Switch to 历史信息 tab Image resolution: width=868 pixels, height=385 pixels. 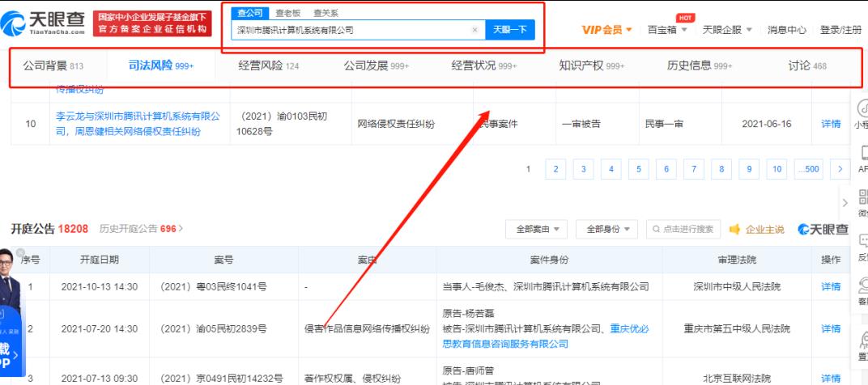700,66
